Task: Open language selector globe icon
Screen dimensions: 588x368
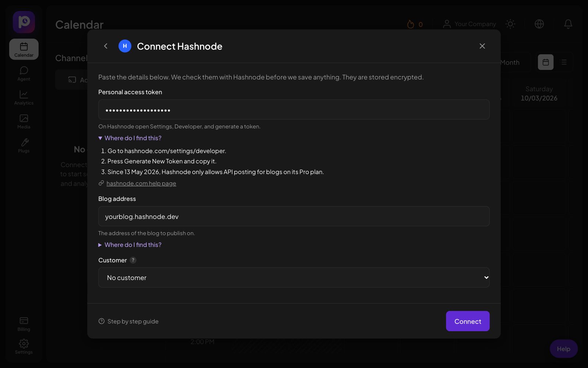Action: [539, 24]
